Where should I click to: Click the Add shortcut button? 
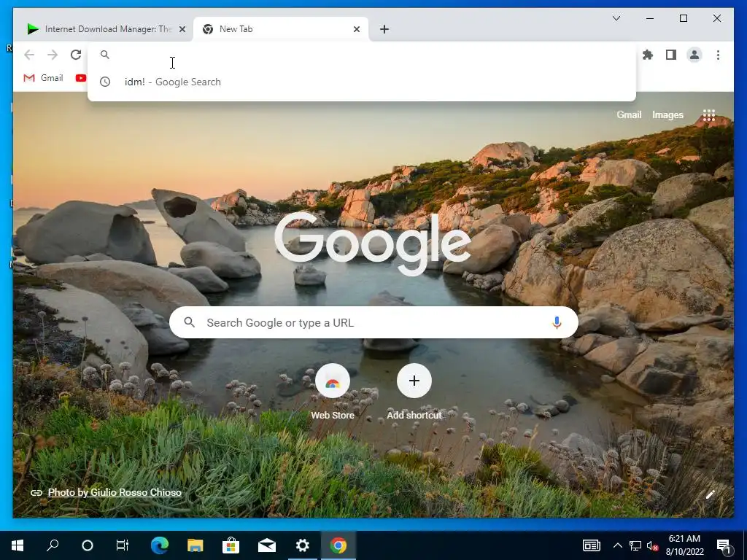click(x=414, y=392)
